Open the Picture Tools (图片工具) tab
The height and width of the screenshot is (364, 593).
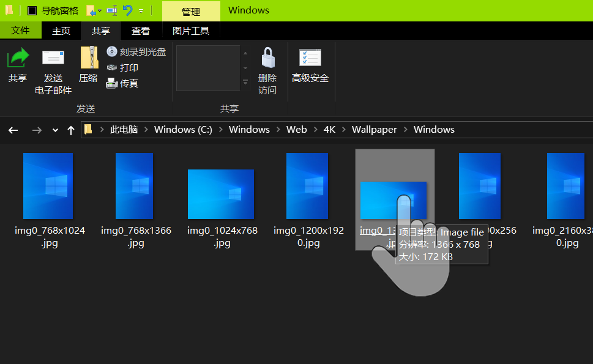(191, 31)
